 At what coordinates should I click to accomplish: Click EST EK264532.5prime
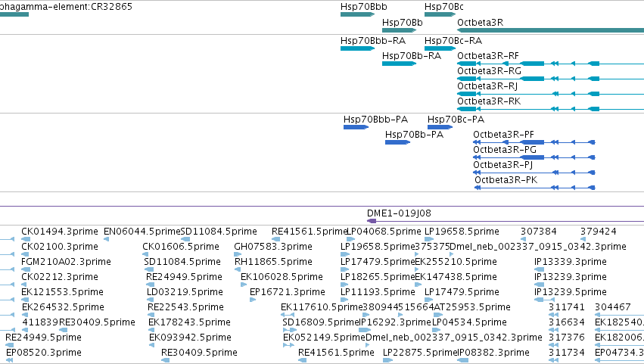tap(63, 308)
